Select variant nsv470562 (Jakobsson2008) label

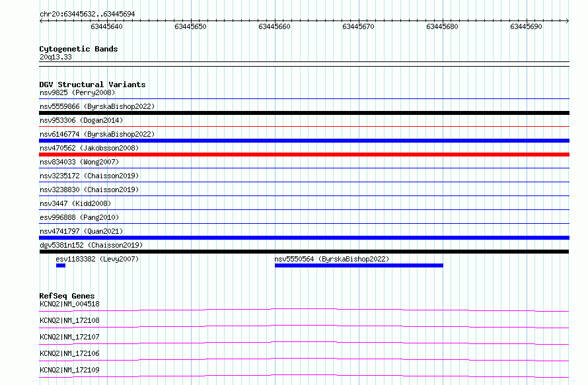tap(89, 148)
